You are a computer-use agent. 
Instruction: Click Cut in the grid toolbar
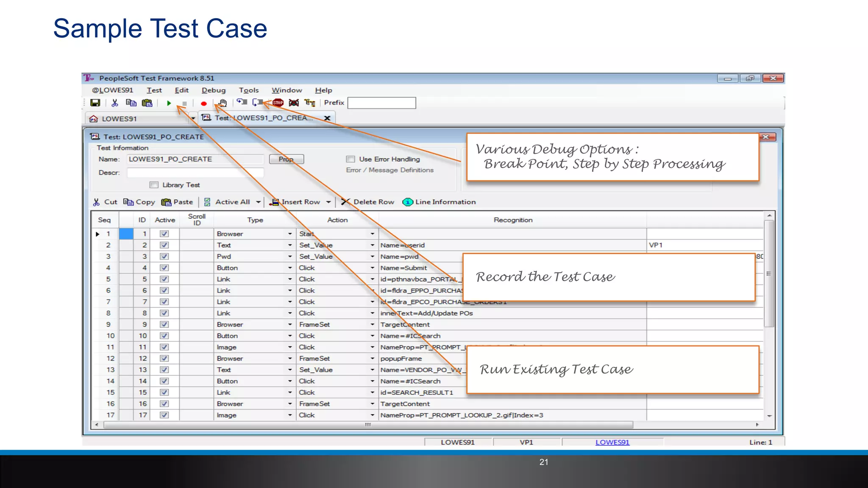(x=105, y=202)
